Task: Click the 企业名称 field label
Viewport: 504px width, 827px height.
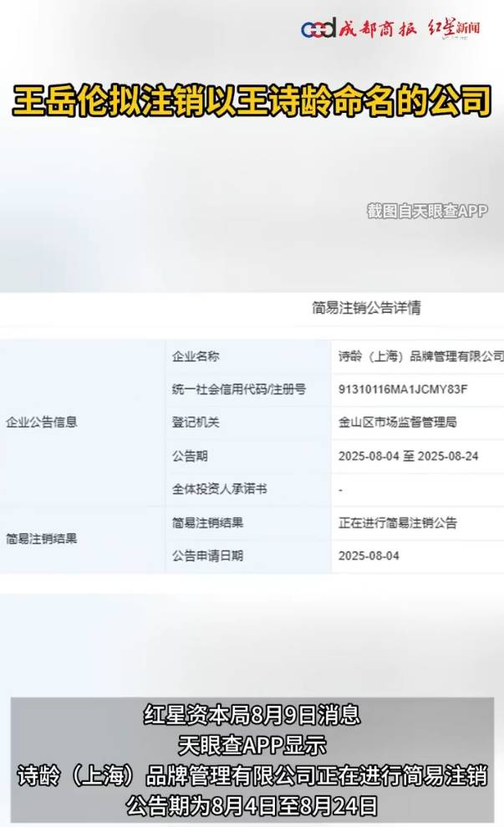Action: pos(196,356)
